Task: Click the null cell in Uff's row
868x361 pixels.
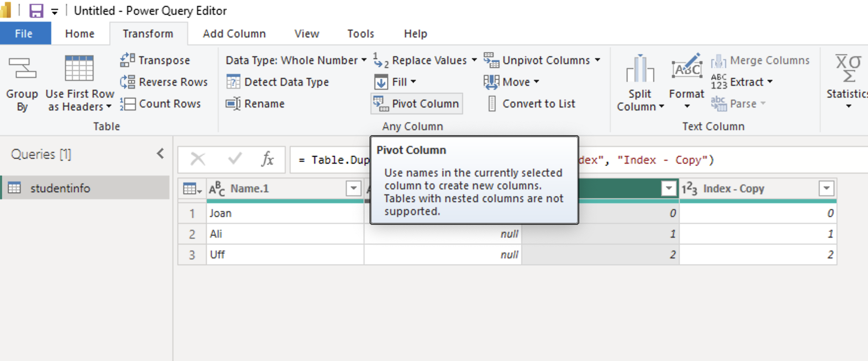Action: point(443,254)
